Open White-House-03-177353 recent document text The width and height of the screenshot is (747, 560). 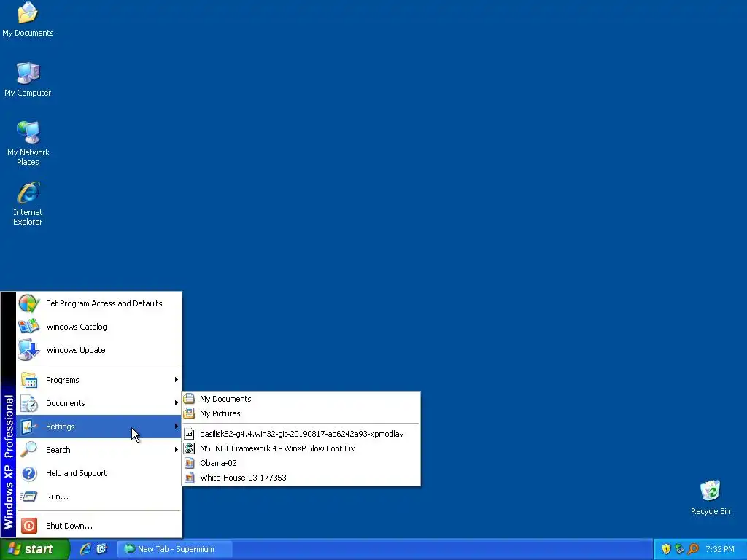tap(243, 478)
